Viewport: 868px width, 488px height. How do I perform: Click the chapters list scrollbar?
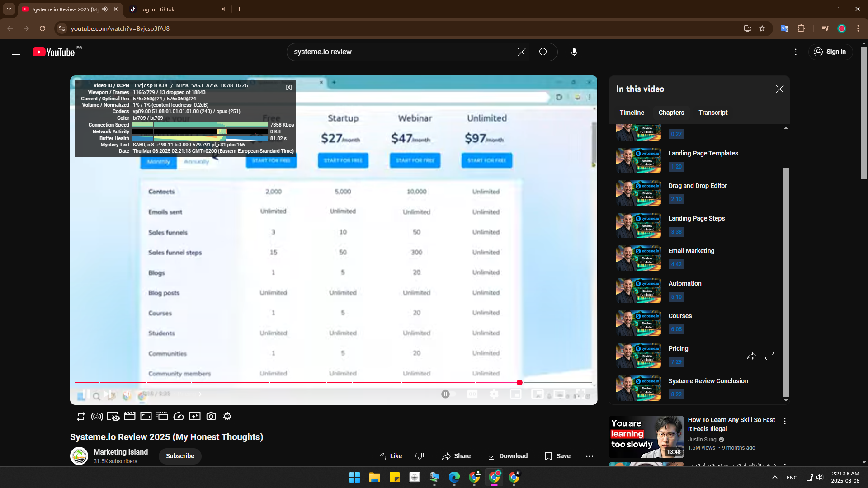pyautogui.click(x=786, y=282)
